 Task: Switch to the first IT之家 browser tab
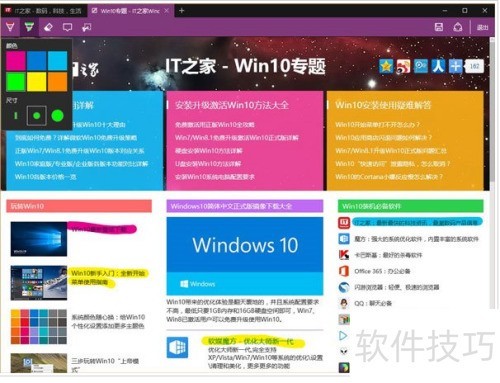tap(44, 11)
